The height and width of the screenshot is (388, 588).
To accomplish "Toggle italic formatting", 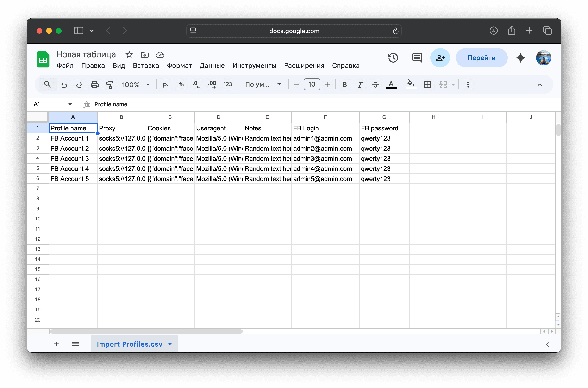I will pyautogui.click(x=360, y=85).
